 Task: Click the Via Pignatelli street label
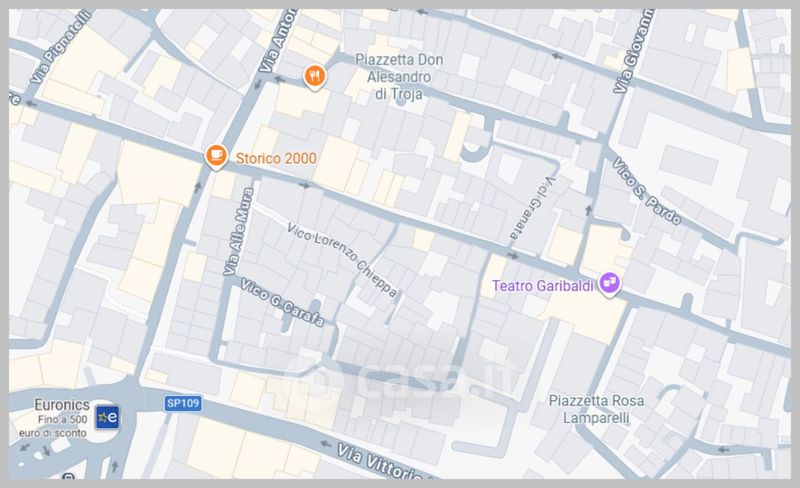click(x=61, y=46)
